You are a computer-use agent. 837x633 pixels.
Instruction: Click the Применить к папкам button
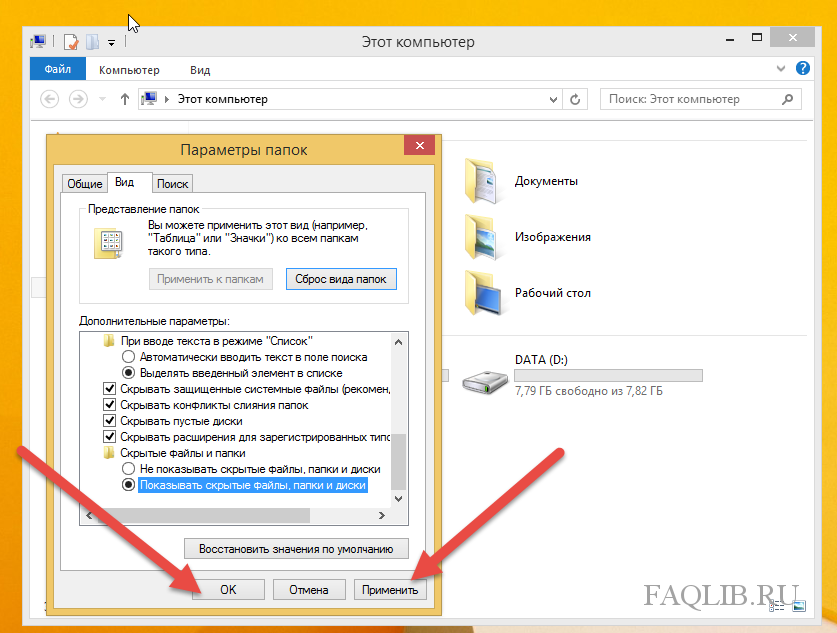click(x=210, y=279)
